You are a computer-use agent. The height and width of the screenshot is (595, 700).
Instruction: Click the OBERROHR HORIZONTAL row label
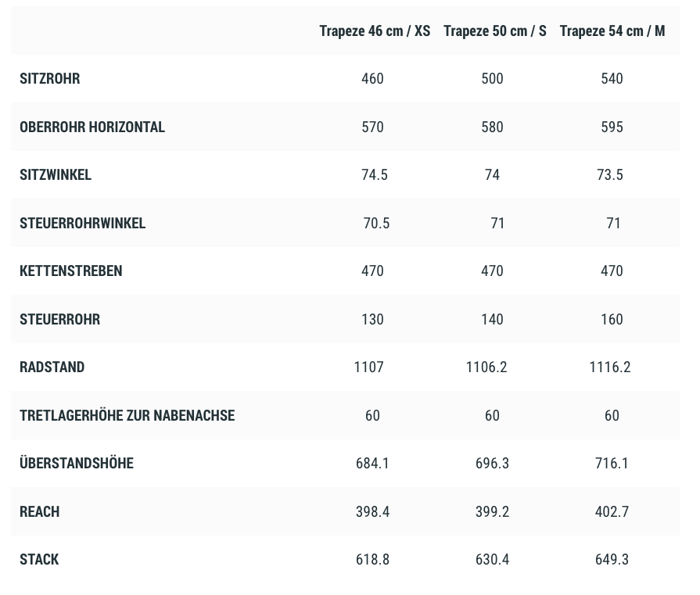coord(92,127)
